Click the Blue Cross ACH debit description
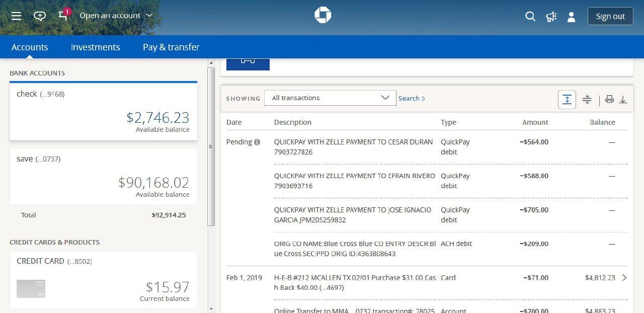This screenshot has height=313, width=644. click(x=355, y=249)
